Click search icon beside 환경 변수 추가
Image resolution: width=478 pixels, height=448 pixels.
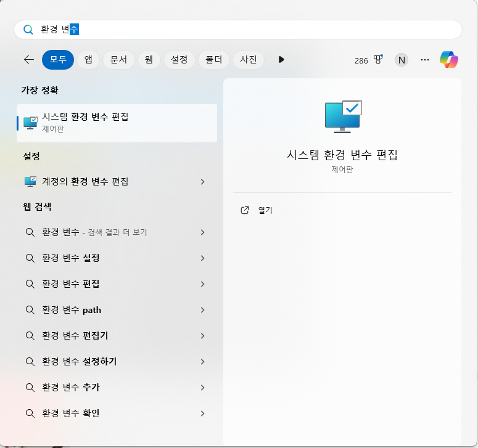30,388
